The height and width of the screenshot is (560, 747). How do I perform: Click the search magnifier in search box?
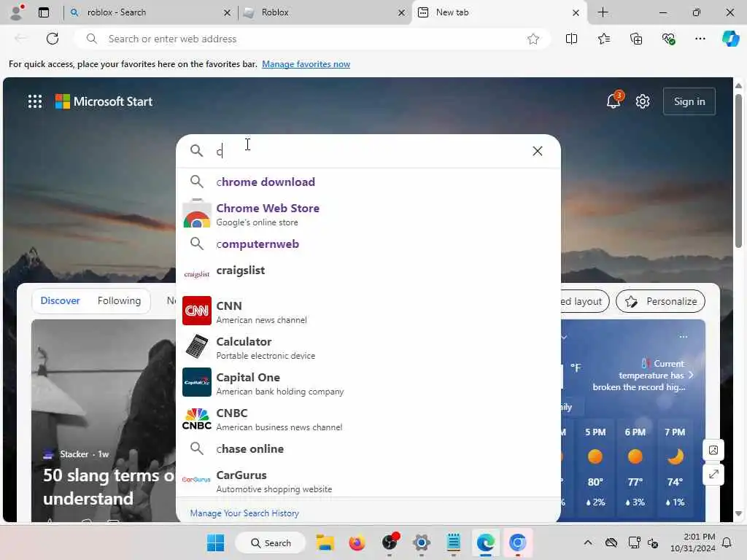196,151
